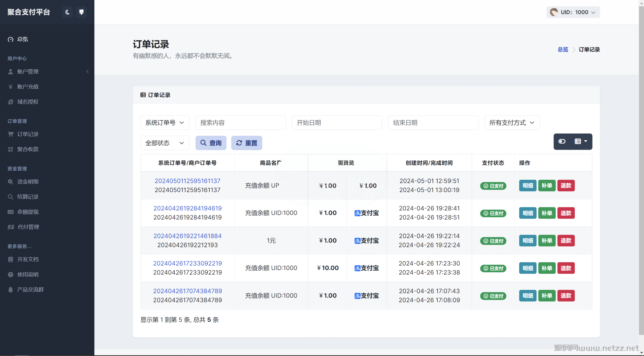This screenshot has height=356, width=644.
Task: Open UID: 1000 user dropdown
Action: pos(573,12)
